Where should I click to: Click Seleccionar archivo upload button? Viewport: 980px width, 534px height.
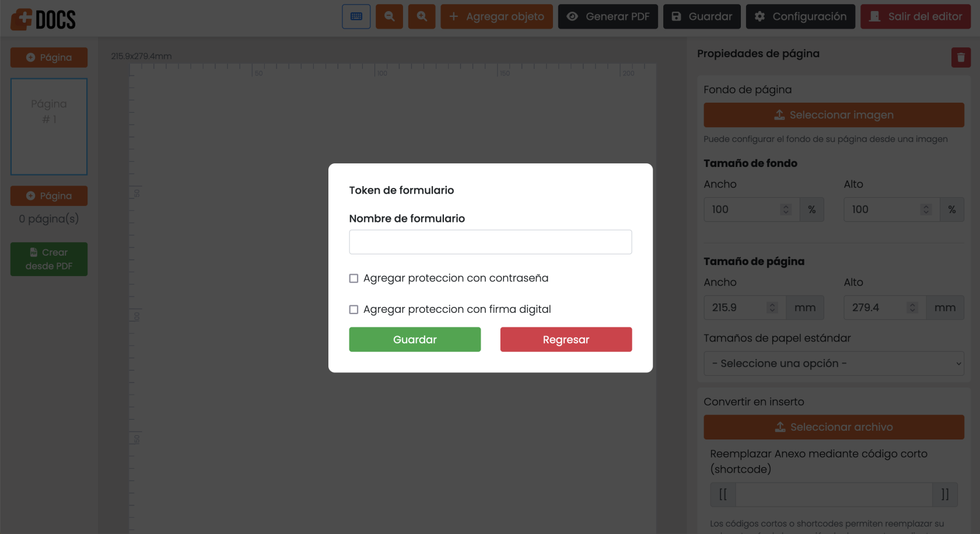pyautogui.click(x=834, y=427)
